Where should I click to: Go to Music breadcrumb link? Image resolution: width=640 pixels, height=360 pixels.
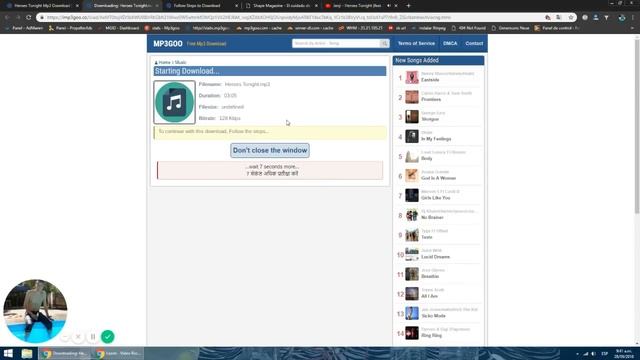tap(180, 62)
